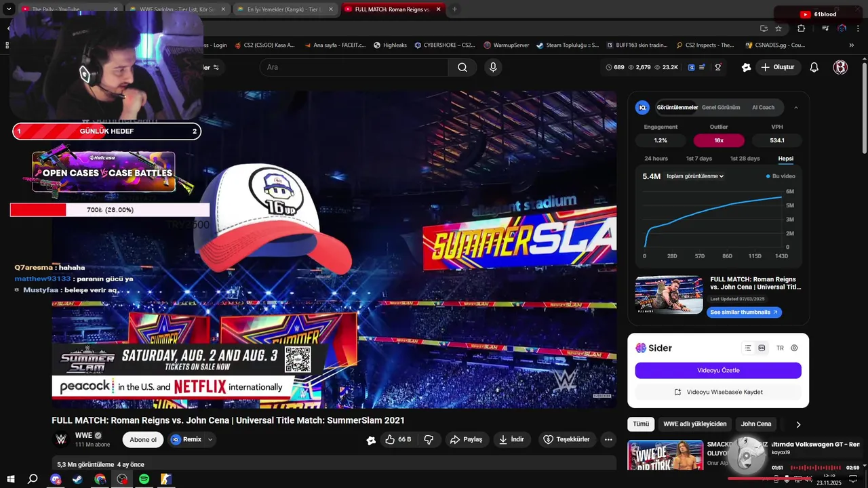Image resolution: width=868 pixels, height=488 pixels.
Task: Start voice search with the microphone icon
Action: click(493, 67)
